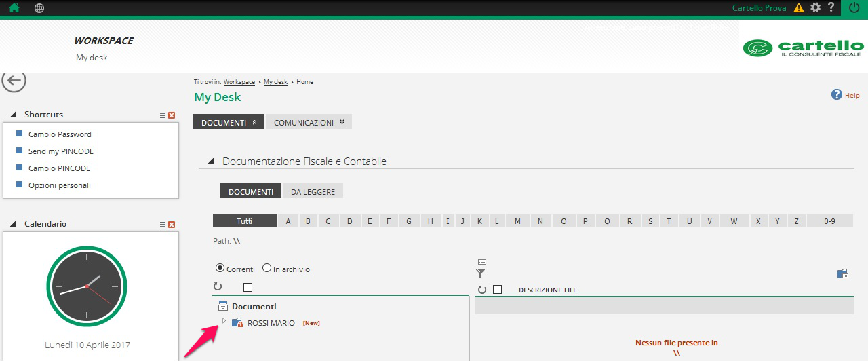Select the Correnti radio button

click(219, 268)
